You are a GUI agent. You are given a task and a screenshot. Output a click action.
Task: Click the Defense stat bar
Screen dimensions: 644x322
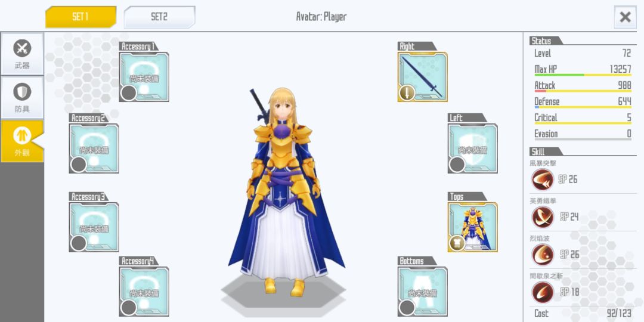click(x=583, y=107)
